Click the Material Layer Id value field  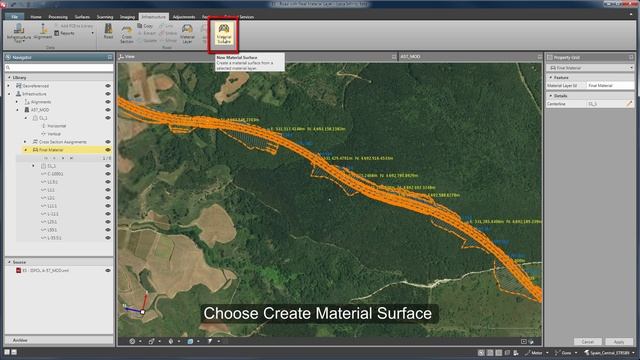[x=610, y=85]
